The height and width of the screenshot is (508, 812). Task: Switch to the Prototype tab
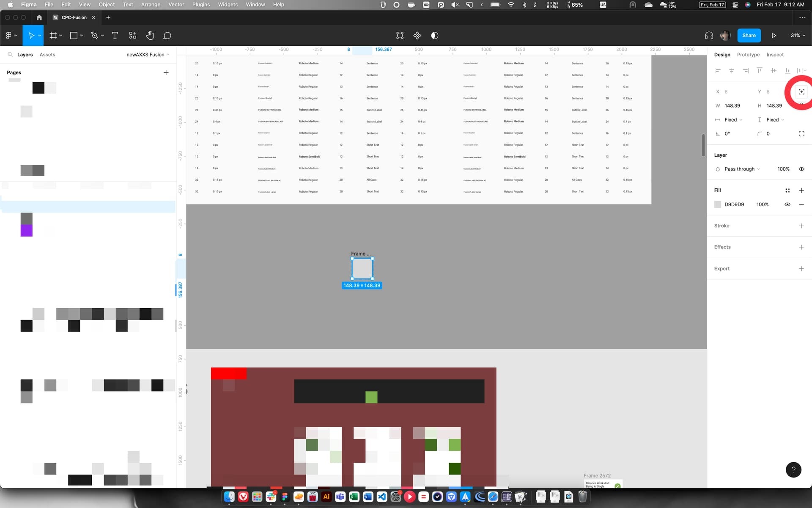pyautogui.click(x=748, y=55)
